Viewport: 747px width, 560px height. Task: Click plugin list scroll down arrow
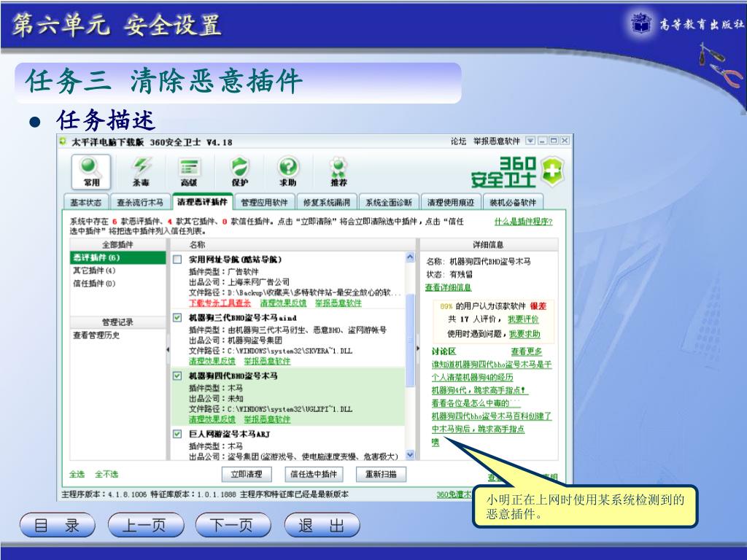click(x=410, y=455)
